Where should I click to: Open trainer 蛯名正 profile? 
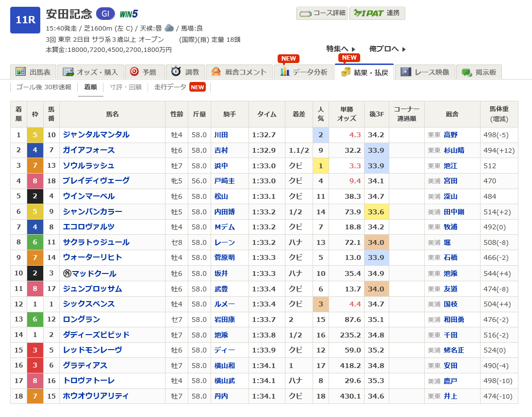click(454, 350)
